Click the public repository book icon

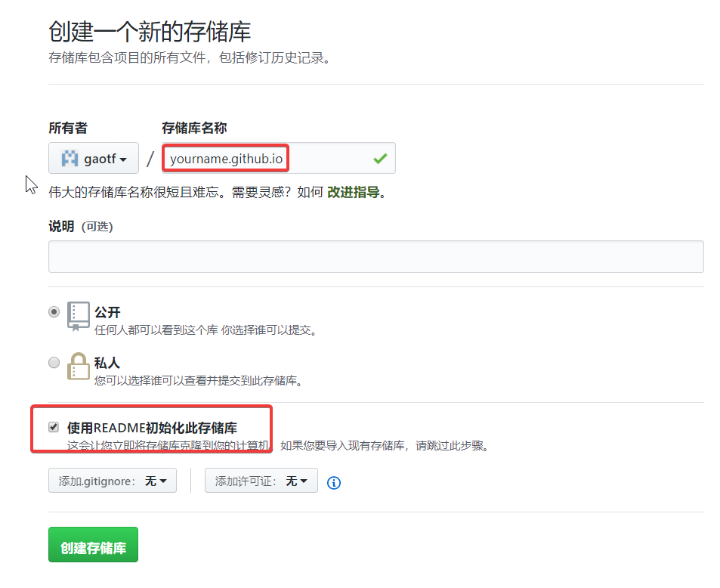[x=78, y=317]
